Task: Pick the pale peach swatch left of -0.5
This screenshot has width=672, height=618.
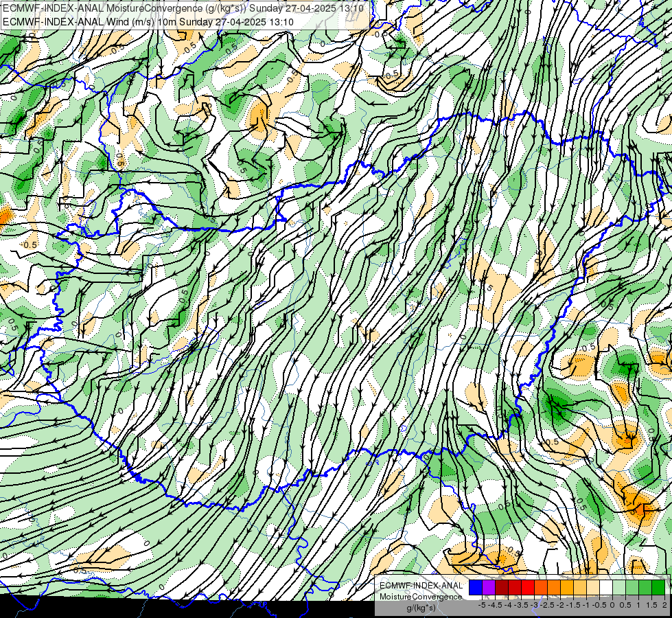Action: pos(592,588)
